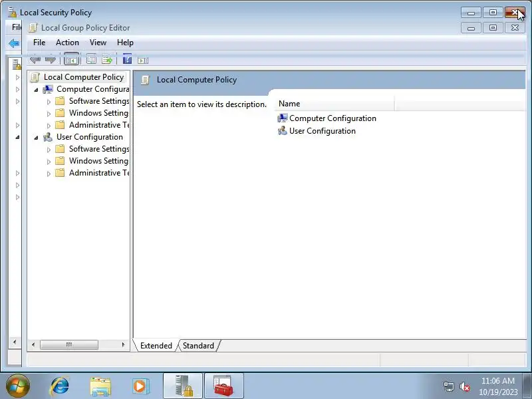Collapse the Computer Configuration tree node

click(36, 90)
